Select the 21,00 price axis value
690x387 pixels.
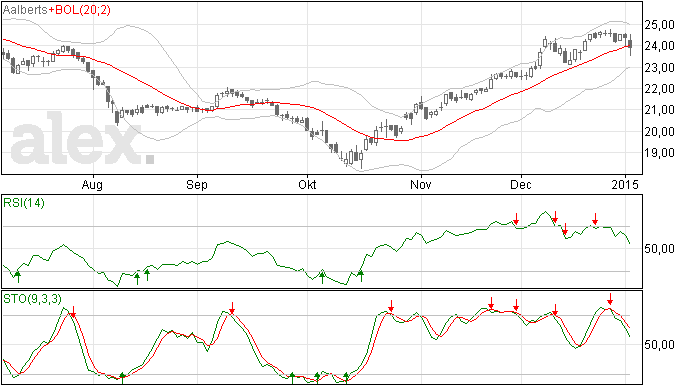[659, 110]
